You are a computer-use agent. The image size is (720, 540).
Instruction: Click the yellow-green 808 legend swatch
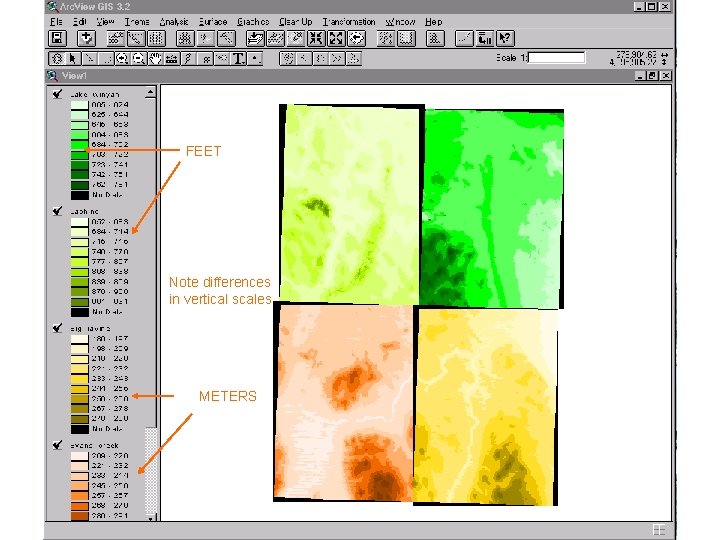tap(79, 271)
